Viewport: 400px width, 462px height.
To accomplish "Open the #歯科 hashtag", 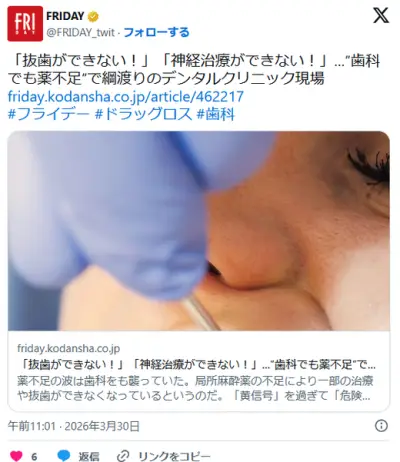I will pos(216,114).
